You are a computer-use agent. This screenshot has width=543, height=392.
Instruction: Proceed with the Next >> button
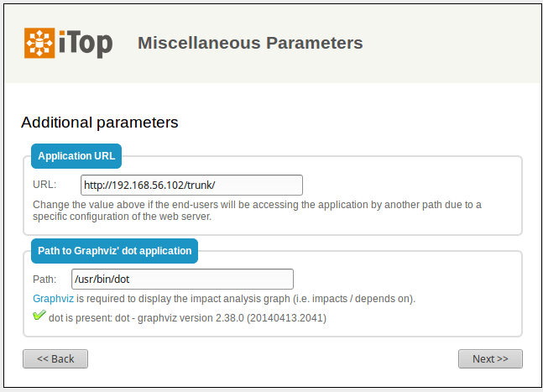point(490,358)
